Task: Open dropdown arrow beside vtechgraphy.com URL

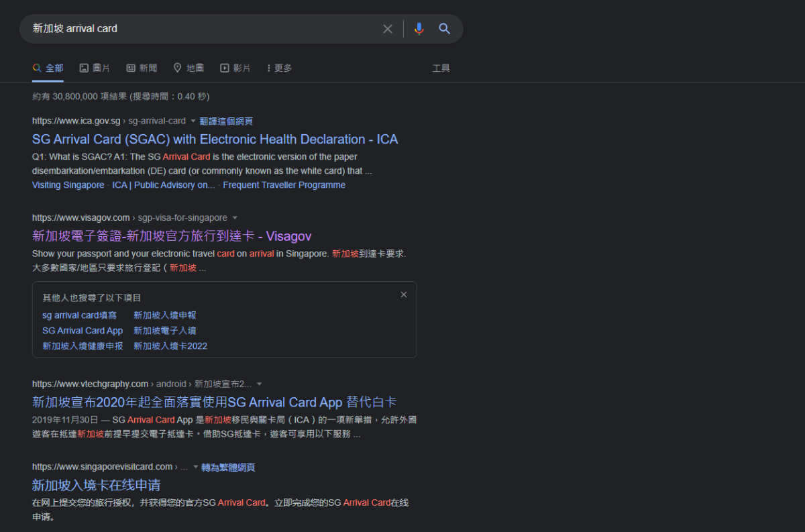Action: [x=260, y=384]
